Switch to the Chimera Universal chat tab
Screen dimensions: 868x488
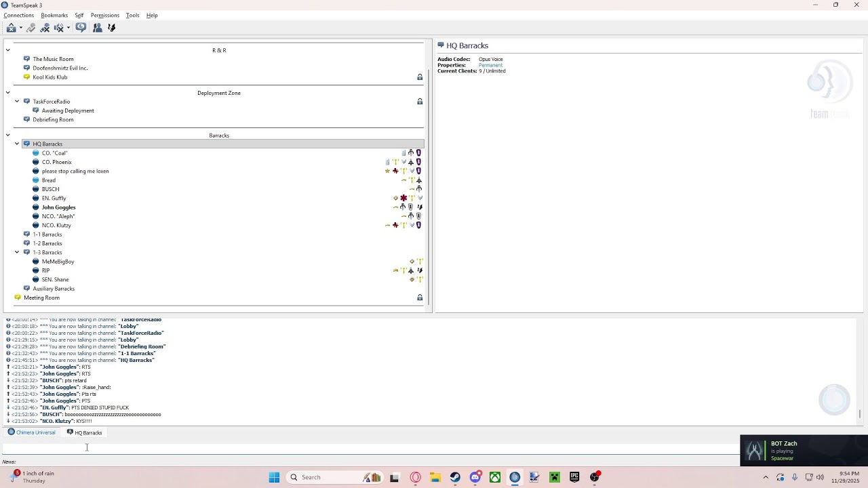click(x=31, y=432)
